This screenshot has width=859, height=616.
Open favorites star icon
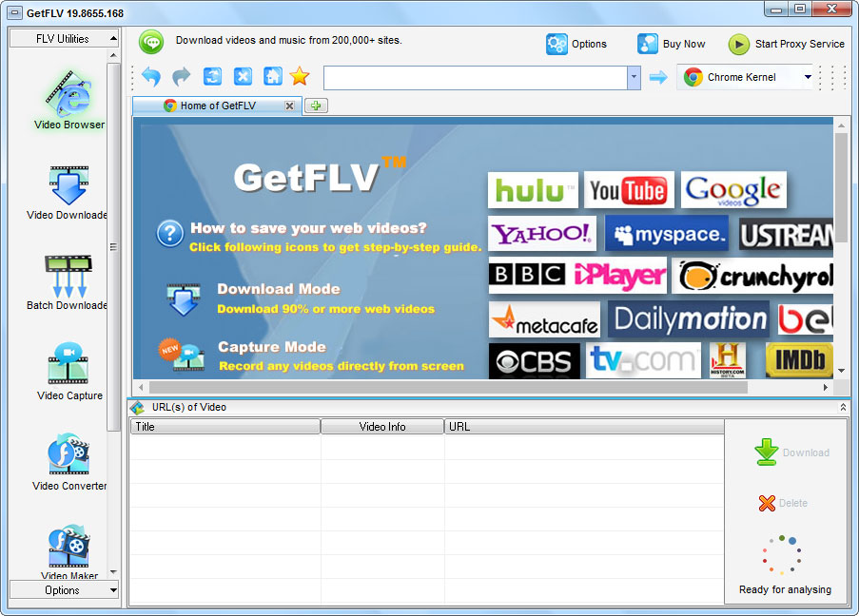pos(300,77)
